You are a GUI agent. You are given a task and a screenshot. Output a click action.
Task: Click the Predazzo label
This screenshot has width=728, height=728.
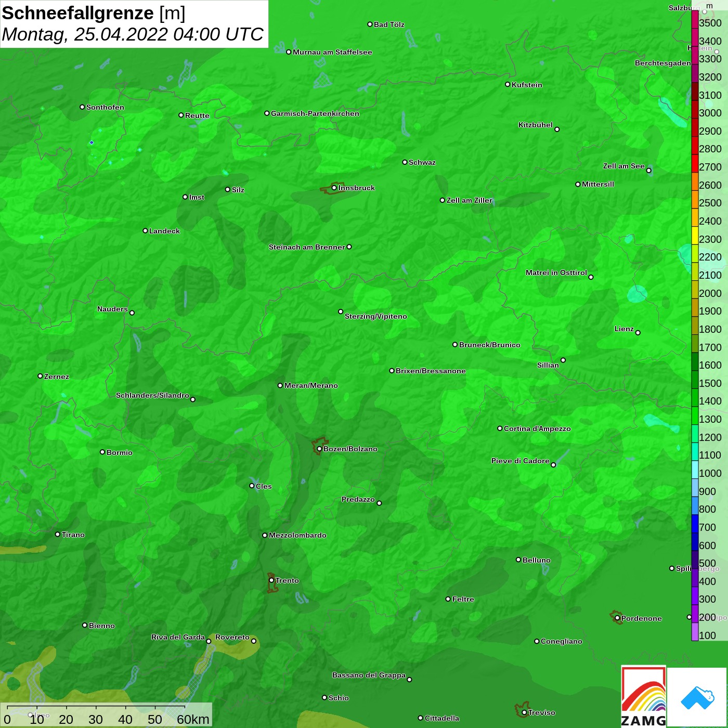(x=358, y=499)
